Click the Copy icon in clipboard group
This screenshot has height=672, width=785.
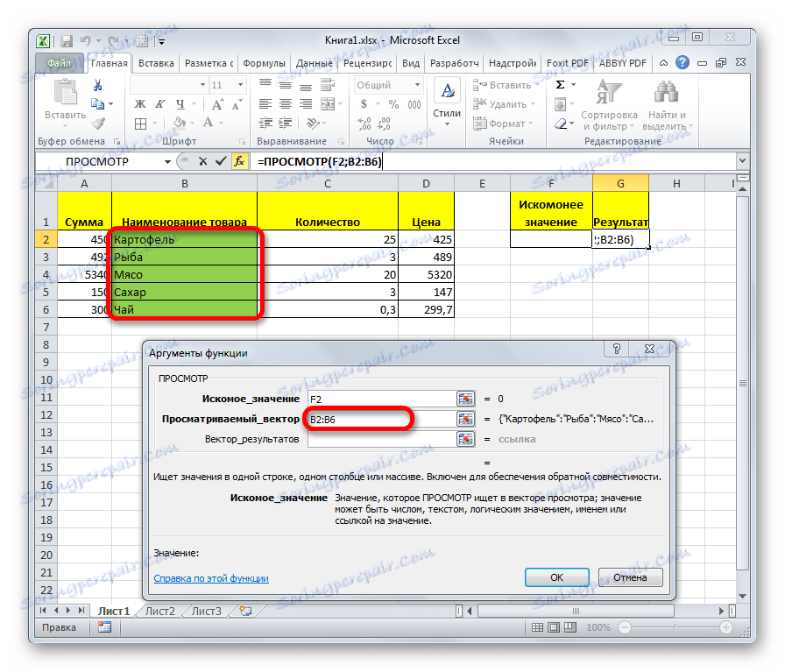click(97, 104)
